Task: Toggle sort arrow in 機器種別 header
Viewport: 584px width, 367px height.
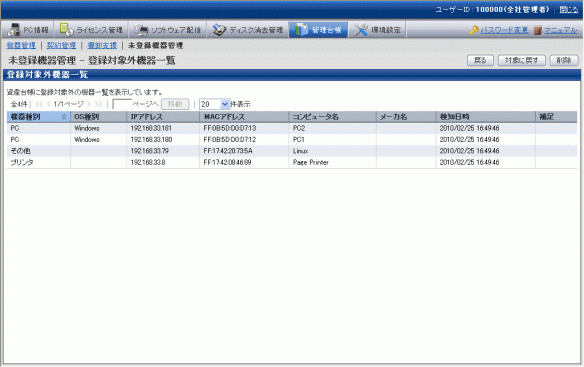Action: [64, 117]
